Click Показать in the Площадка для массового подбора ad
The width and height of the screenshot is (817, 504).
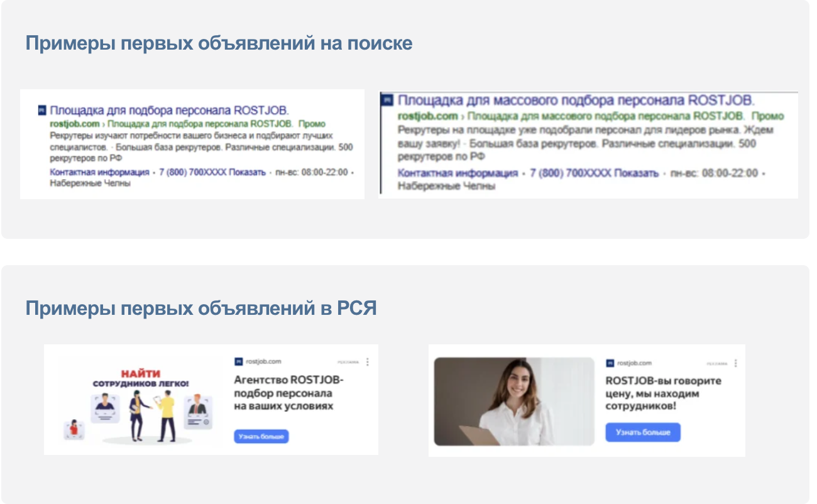click(636, 173)
